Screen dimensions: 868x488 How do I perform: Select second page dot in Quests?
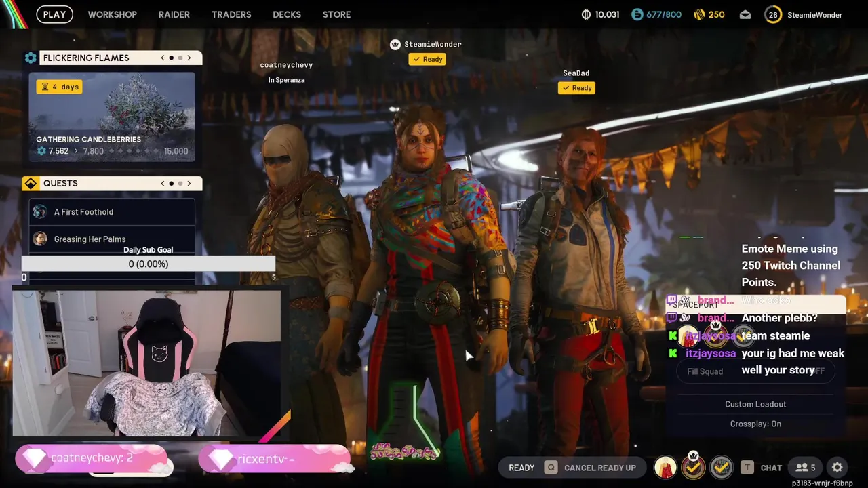point(180,183)
